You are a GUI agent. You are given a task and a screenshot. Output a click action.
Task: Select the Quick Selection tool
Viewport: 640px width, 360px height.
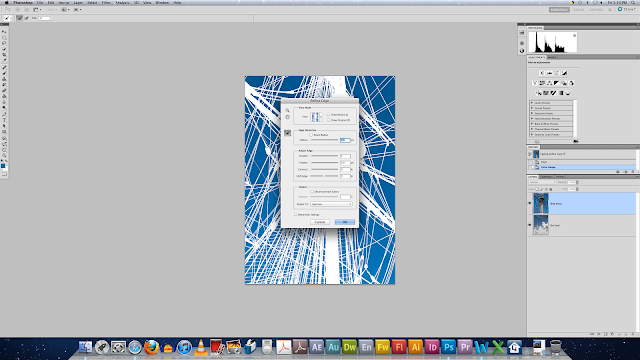(4, 49)
